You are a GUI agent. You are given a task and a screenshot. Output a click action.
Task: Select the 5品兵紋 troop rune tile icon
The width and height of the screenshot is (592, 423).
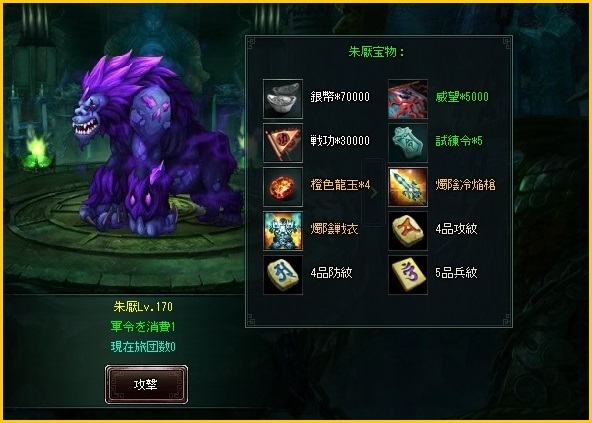point(408,275)
